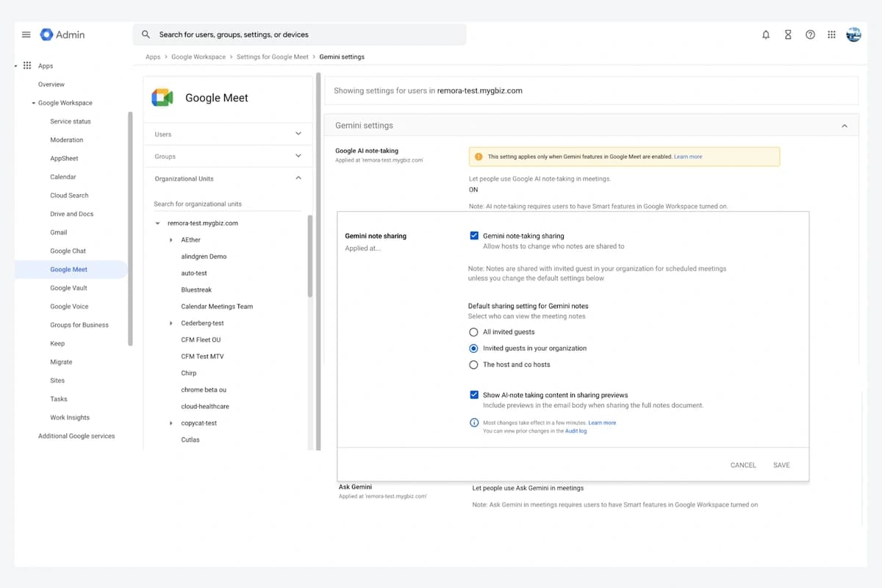Open the notifications bell
Viewport: 882px width, 588px height.
pyautogui.click(x=766, y=35)
